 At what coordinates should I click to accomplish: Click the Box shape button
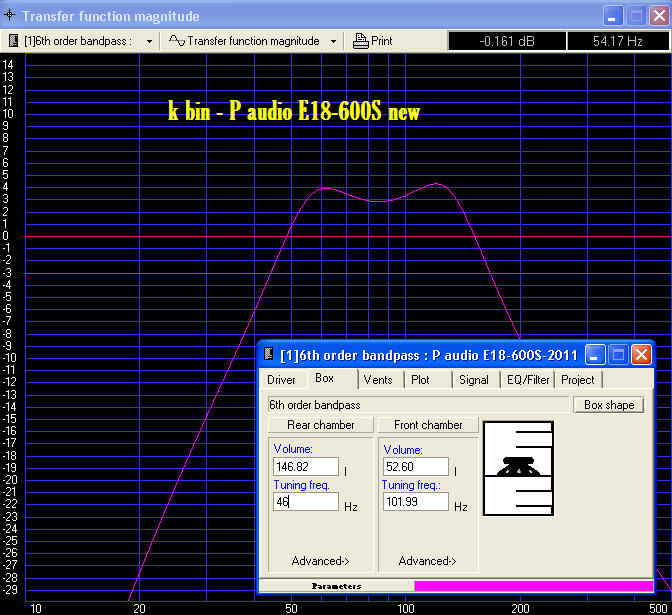tap(609, 405)
